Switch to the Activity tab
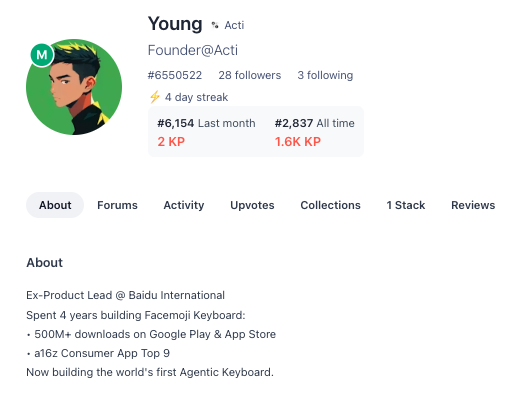 [x=184, y=205]
